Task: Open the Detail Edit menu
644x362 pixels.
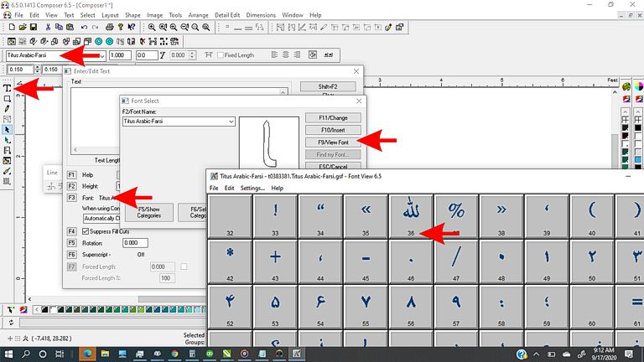Action: 227,15
